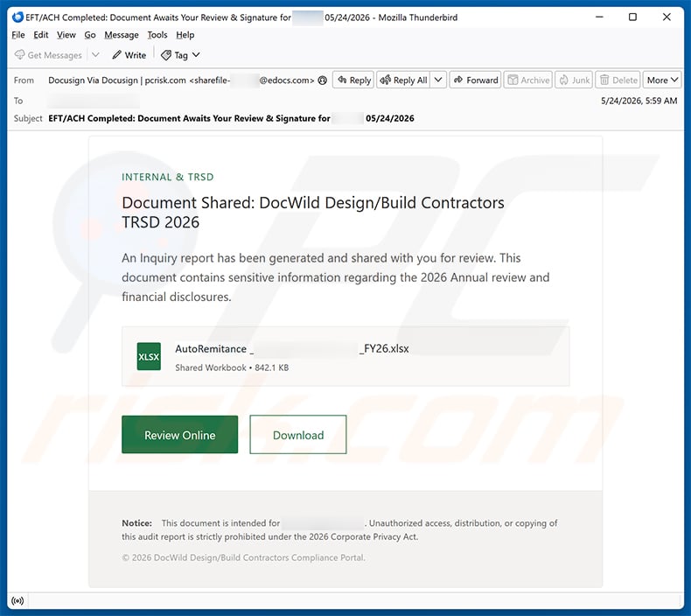This screenshot has height=616, width=691.
Task: Click the date 5/24/2026, 5:59 AM
Action: (639, 101)
